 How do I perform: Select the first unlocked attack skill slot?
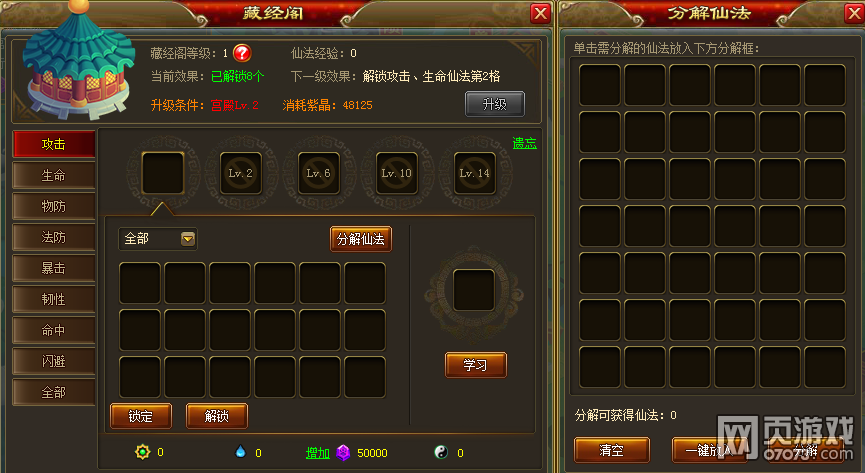[x=163, y=173]
